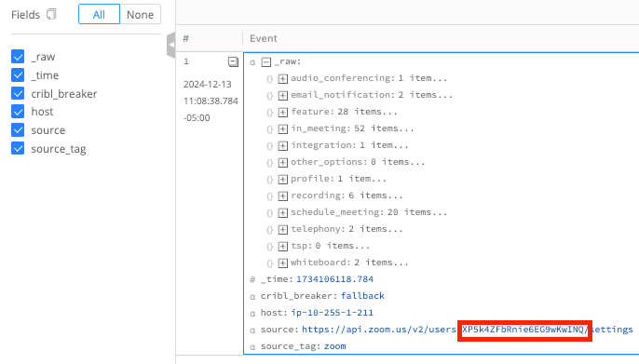Expand the other_options node

(283, 163)
